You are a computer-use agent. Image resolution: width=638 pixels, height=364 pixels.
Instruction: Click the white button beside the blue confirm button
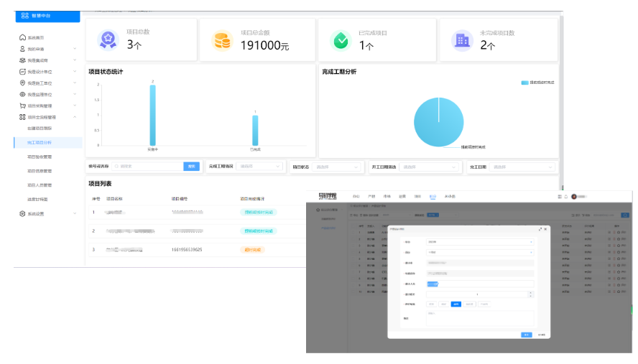(x=542, y=335)
